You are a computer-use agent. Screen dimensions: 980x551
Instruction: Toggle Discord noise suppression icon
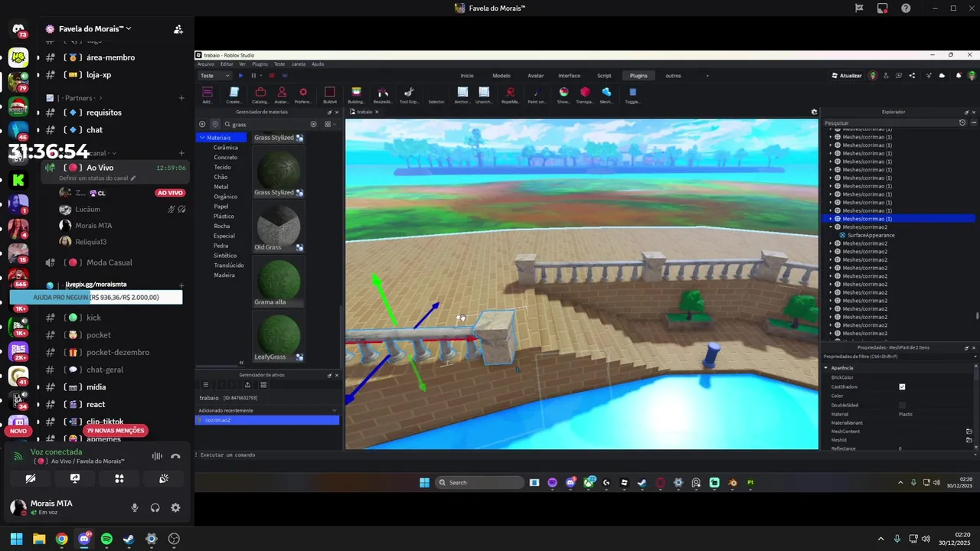157,456
